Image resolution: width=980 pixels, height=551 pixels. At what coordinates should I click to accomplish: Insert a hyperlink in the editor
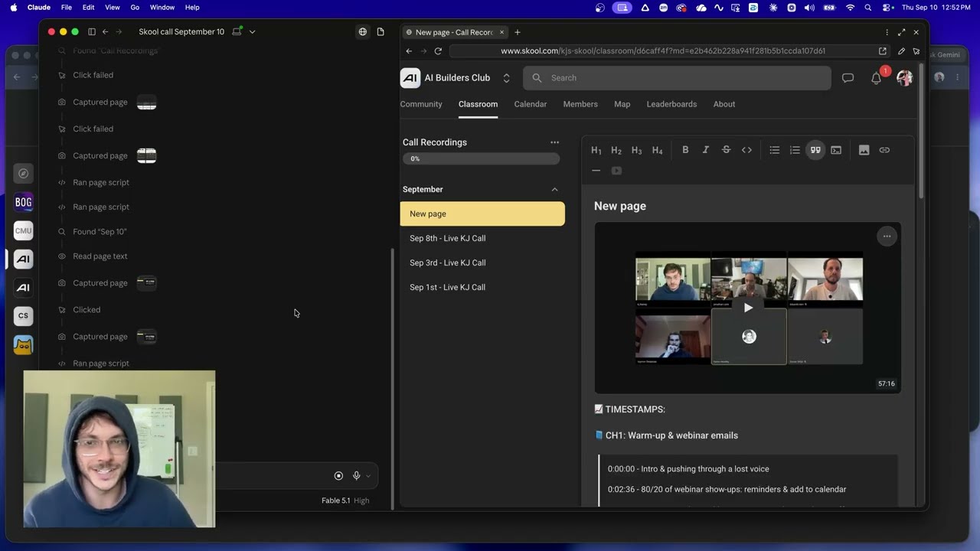pyautogui.click(x=884, y=150)
